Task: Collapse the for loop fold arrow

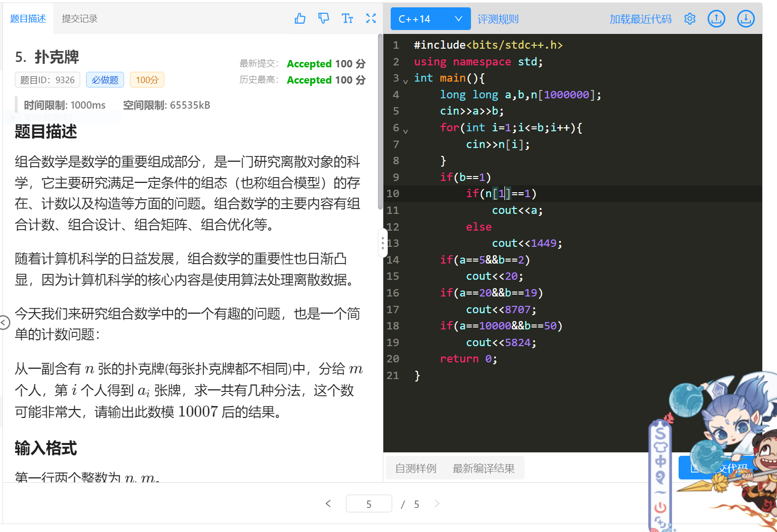Action: [405, 131]
